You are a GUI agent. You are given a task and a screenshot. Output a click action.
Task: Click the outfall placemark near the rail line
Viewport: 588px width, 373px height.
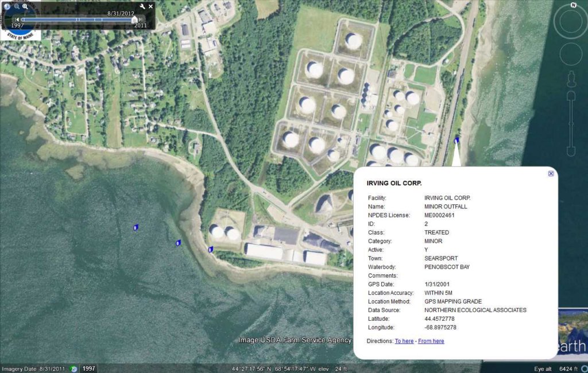(457, 141)
